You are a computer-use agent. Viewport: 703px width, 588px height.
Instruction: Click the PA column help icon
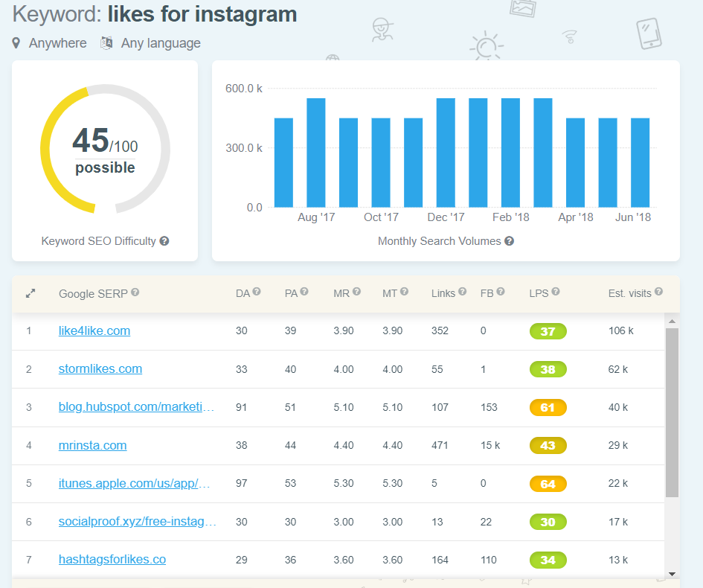[304, 292]
